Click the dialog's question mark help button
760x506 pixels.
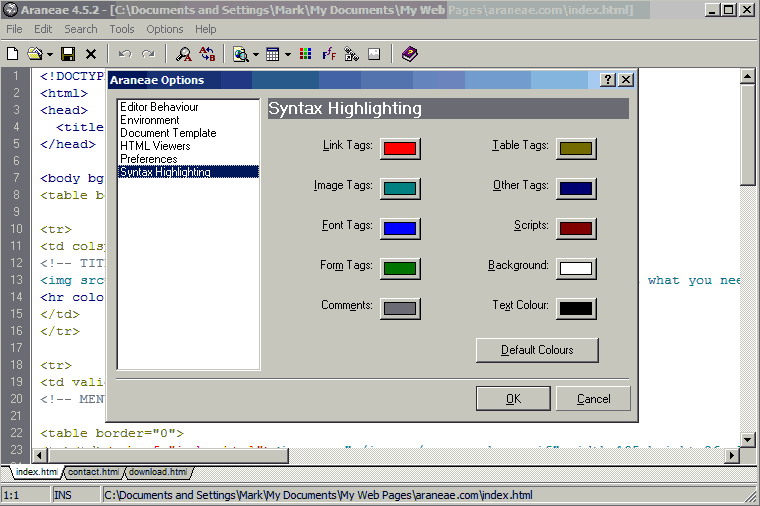click(x=607, y=80)
